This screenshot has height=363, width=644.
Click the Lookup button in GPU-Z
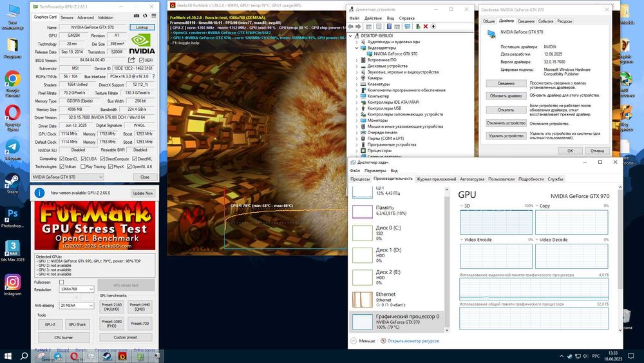tap(142, 27)
